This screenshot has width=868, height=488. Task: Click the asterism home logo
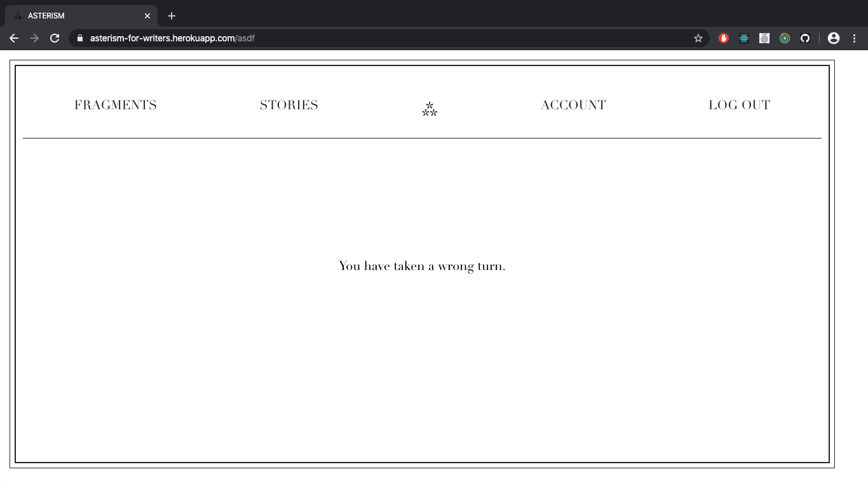(430, 109)
